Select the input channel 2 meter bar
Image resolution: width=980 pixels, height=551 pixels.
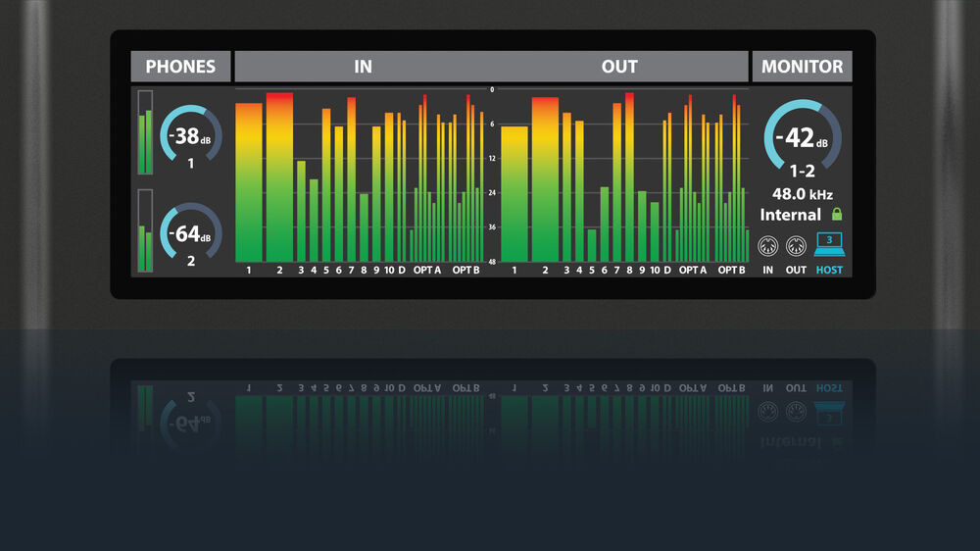[x=279, y=176]
